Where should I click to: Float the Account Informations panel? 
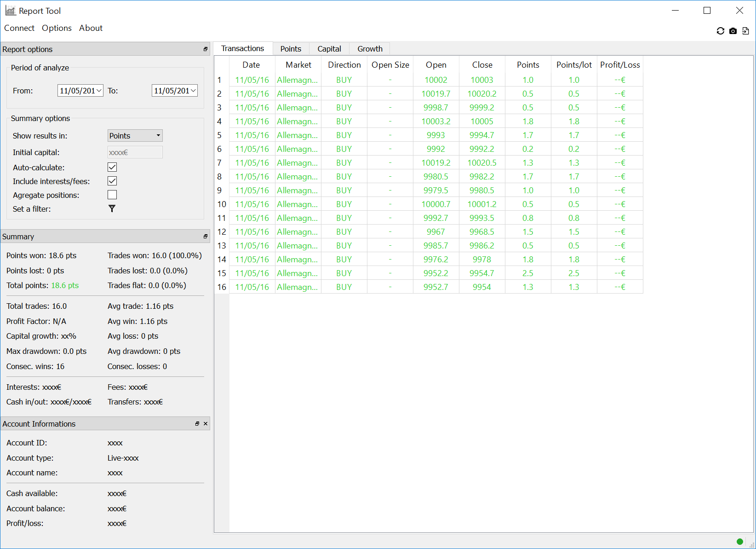(x=197, y=424)
